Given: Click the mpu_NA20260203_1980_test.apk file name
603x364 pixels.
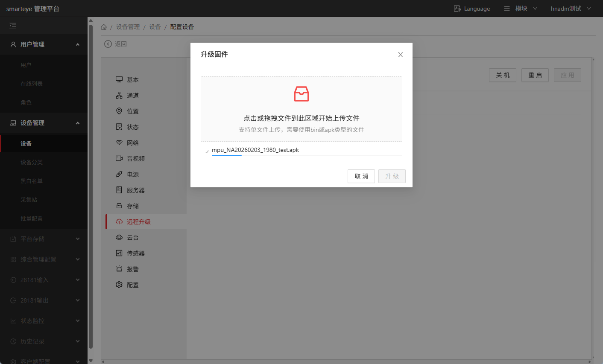Looking at the screenshot, I should point(255,150).
